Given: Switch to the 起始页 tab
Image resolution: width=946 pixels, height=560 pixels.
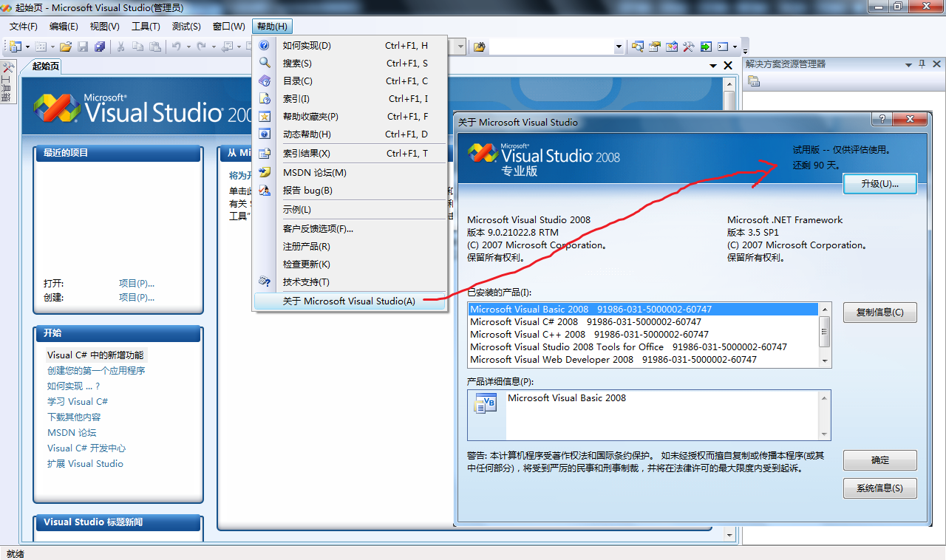Looking at the screenshot, I should [46, 66].
